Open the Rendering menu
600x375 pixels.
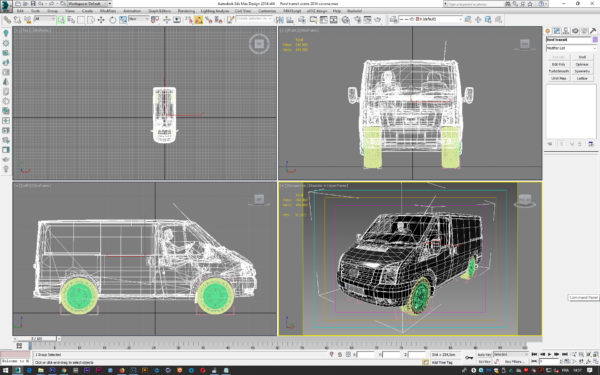(186, 11)
